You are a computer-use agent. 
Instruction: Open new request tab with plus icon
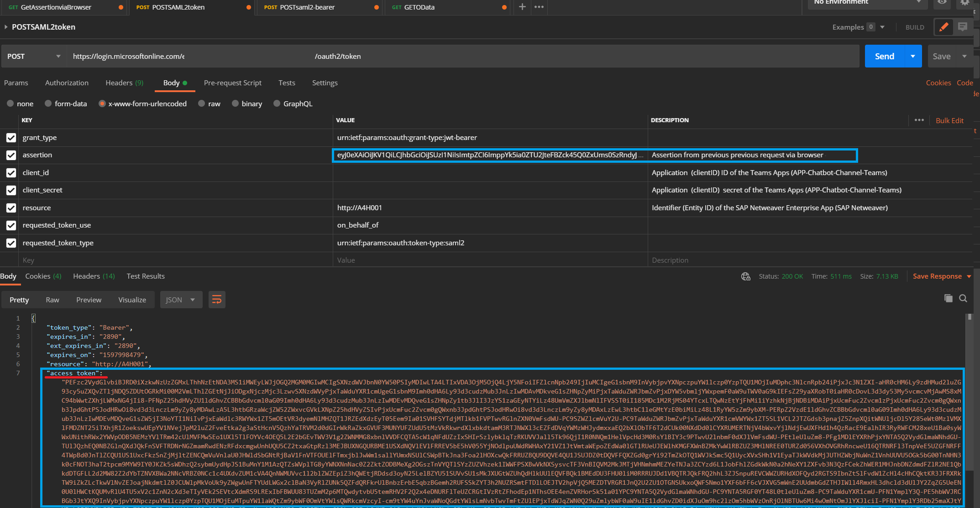(522, 7)
